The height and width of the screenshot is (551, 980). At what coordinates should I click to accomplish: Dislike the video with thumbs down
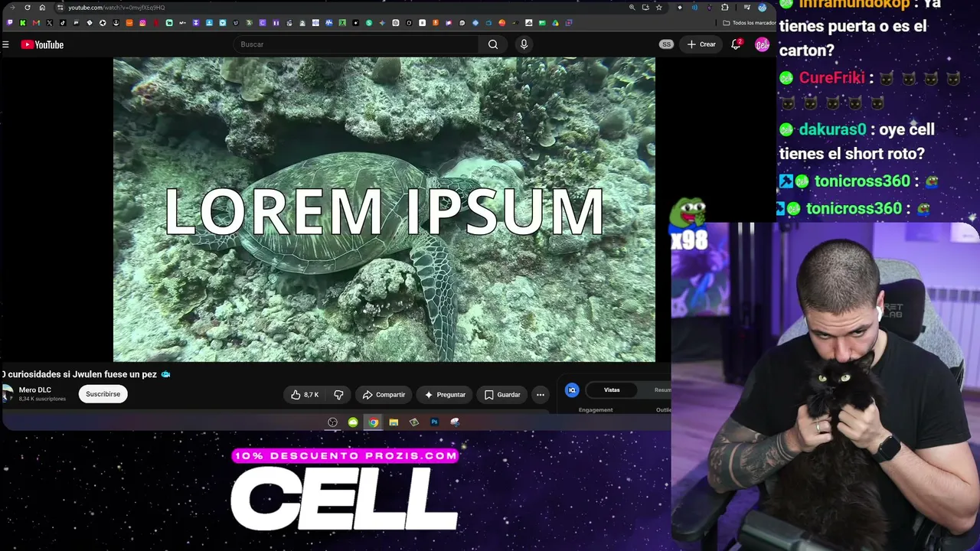tap(338, 395)
